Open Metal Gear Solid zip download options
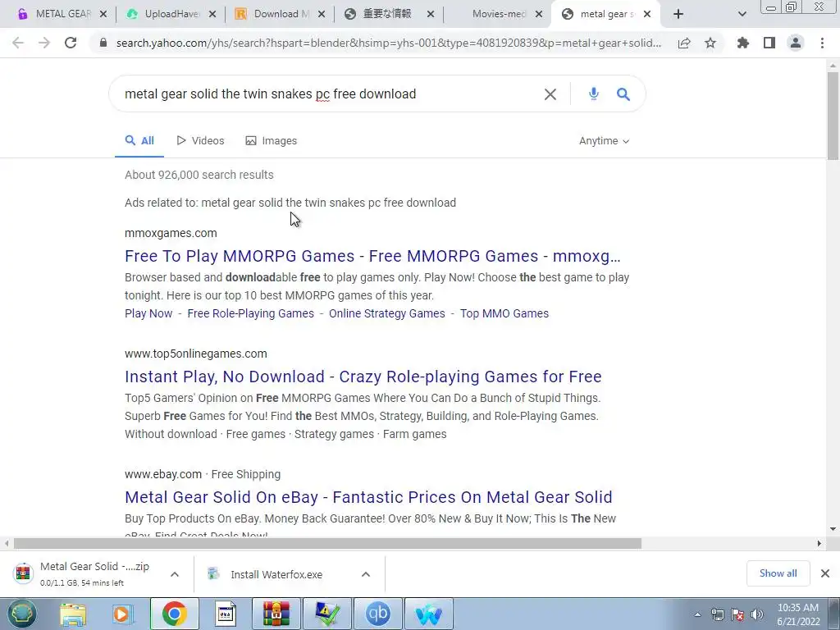Screen dimensions: 840x630 [x=175, y=574]
